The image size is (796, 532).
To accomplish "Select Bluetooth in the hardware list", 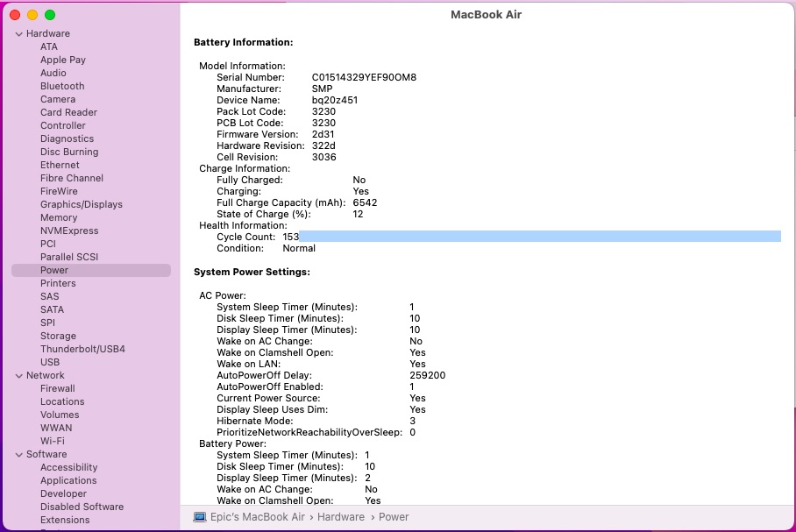I will point(62,86).
